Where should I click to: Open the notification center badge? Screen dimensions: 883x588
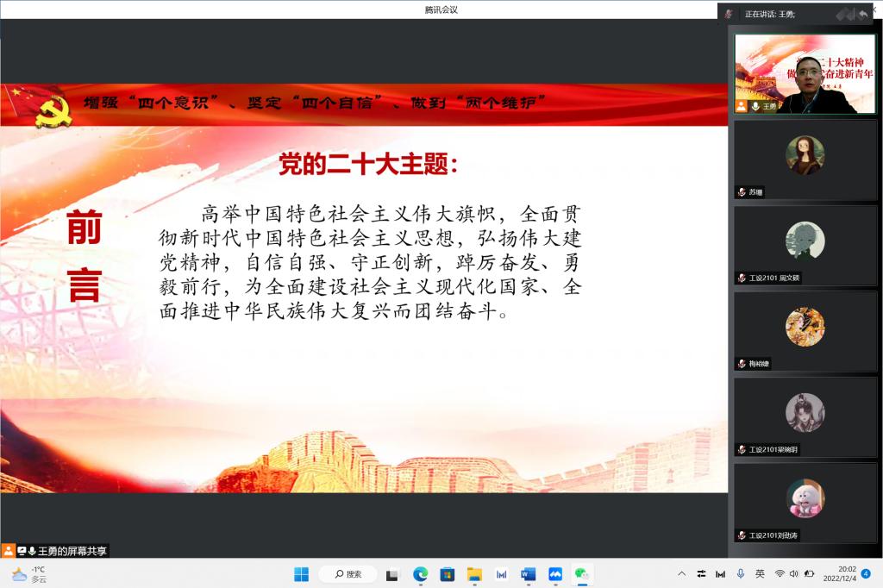(x=866, y=573)
